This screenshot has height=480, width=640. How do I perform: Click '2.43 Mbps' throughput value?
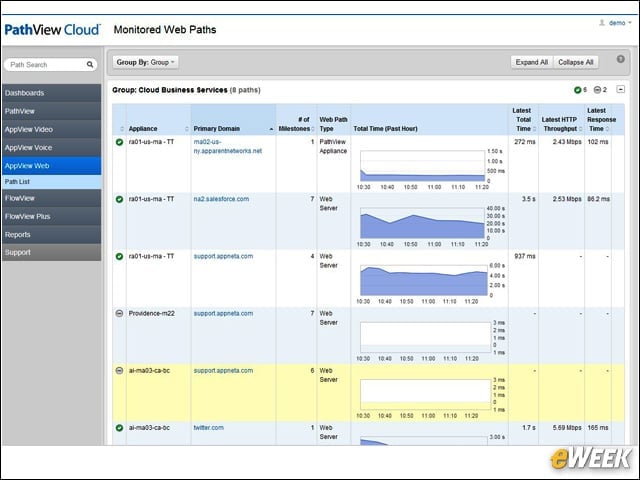(567, 142)
